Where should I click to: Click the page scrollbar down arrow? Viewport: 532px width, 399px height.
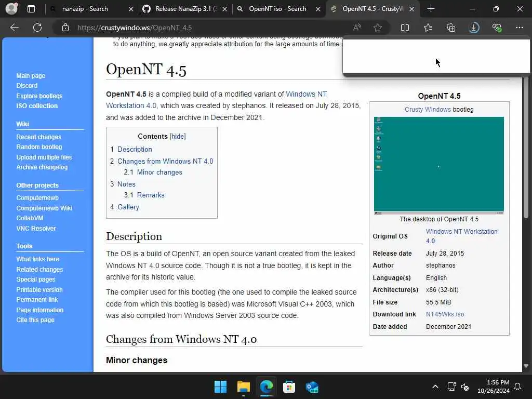coord(526,366)
